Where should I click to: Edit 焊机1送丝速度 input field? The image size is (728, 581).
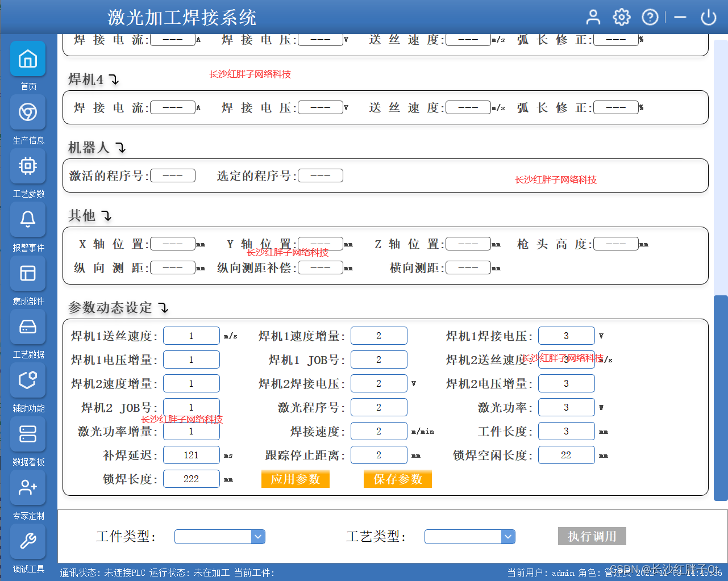[192, 336]
